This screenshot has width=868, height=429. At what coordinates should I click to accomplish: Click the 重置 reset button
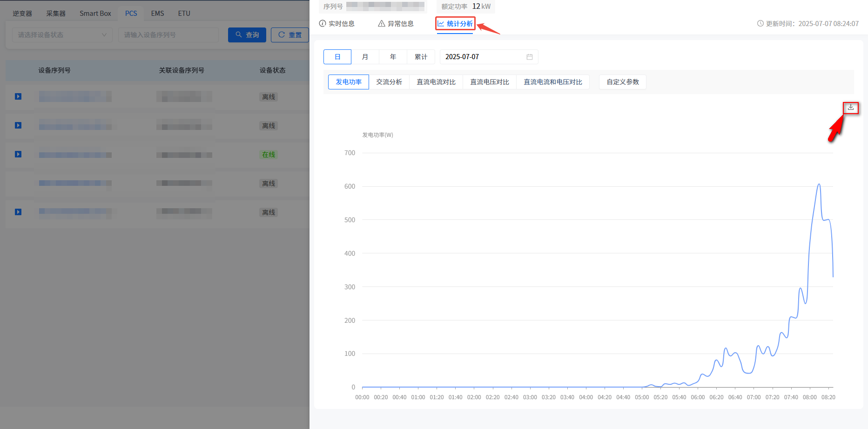click(289, 35)
